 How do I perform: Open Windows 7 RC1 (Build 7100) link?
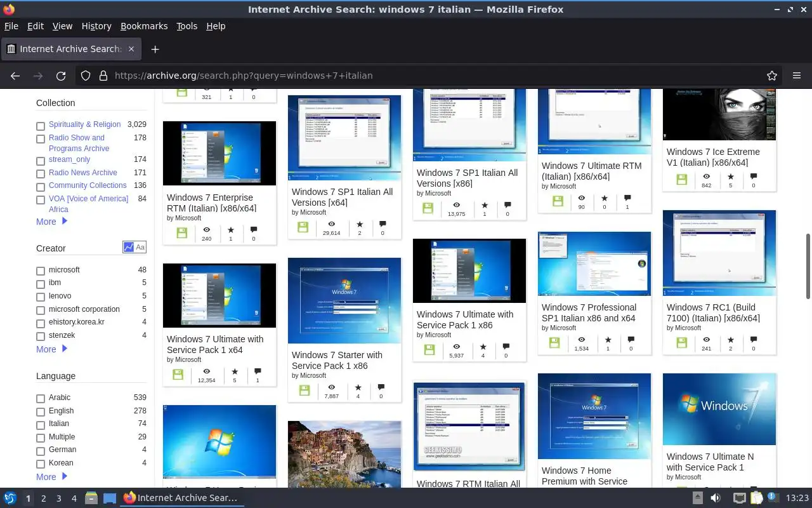click(x=713, y=312)
